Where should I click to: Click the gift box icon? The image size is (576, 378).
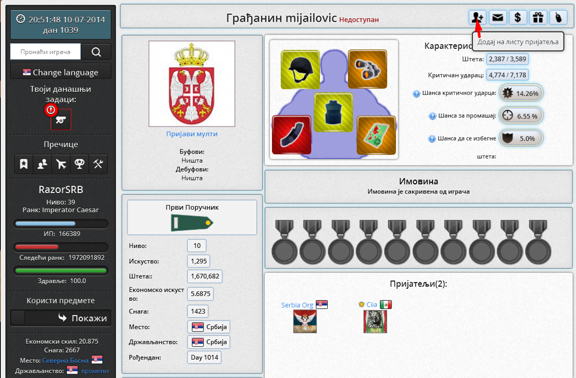[538, 17]
